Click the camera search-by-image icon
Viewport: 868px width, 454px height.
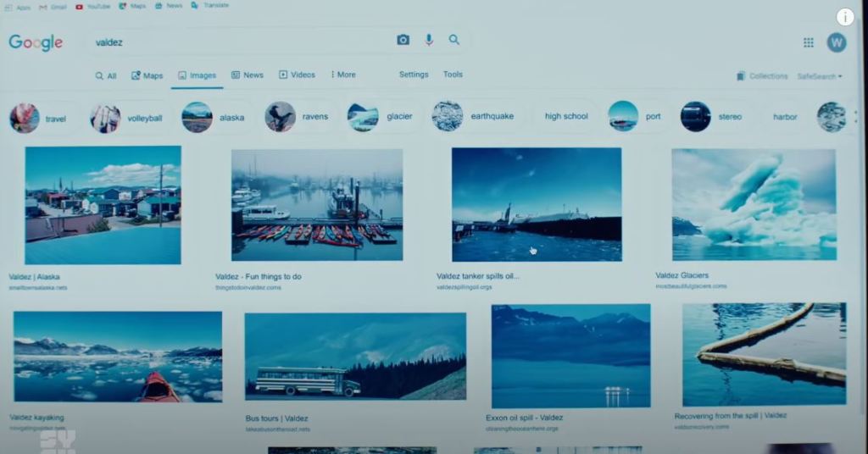pos(403,40)
